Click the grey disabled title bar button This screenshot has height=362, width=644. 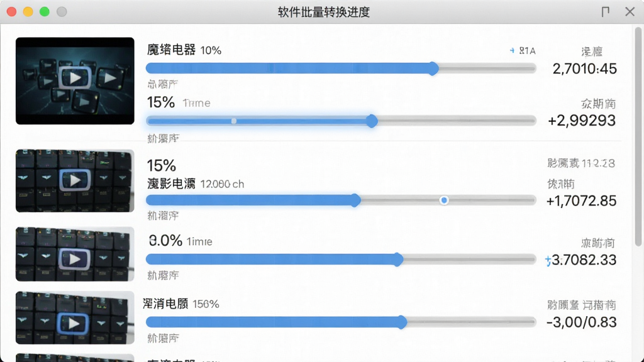[62, 11]
